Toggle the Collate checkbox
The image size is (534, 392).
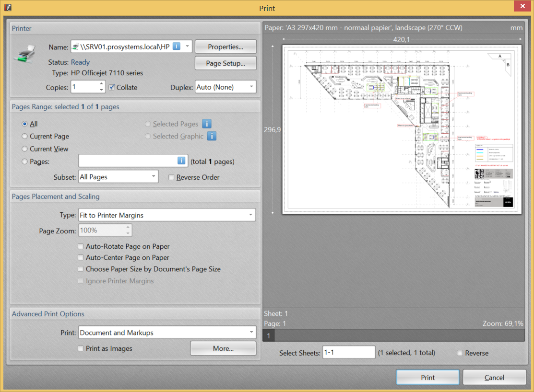point(112,87)
